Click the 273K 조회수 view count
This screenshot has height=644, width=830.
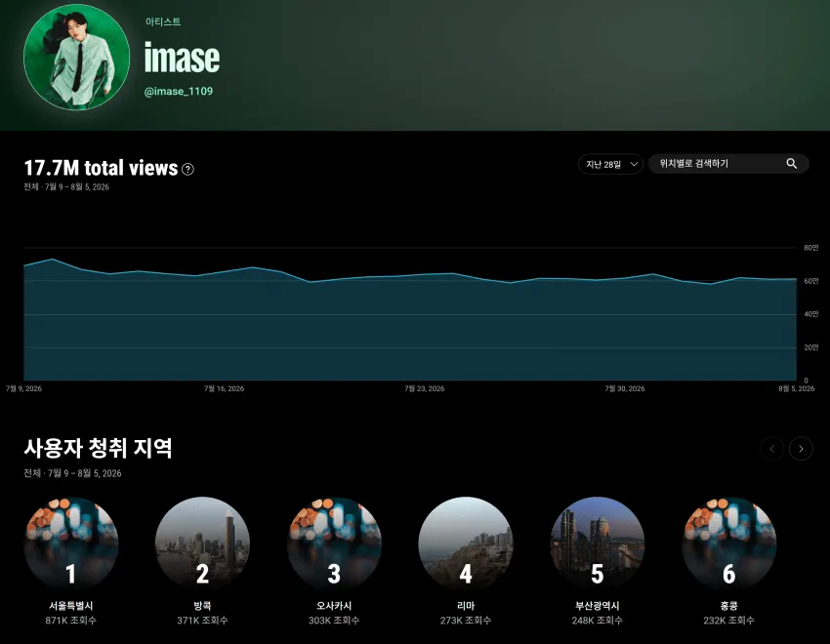(466, 621)
